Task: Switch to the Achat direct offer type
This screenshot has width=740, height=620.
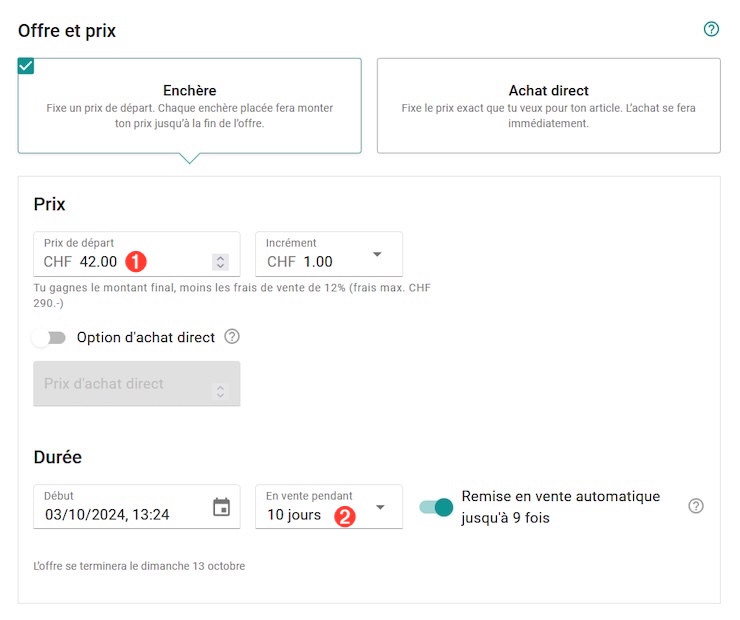Action: [548, 105]
